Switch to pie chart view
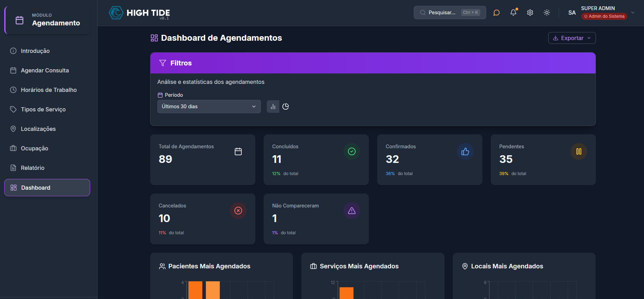Image resolution: width=644 pixels, height=299 pixels. [x=286, y=107]
